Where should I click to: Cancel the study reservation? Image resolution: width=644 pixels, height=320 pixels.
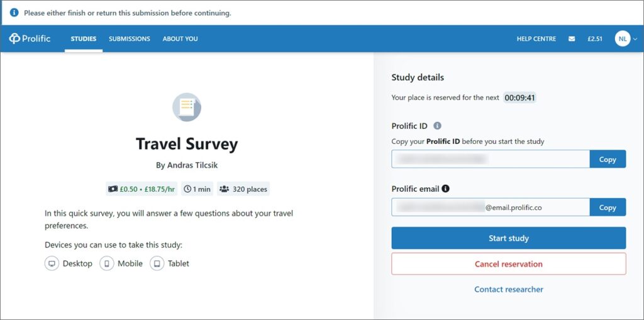(x=508, y=264)
